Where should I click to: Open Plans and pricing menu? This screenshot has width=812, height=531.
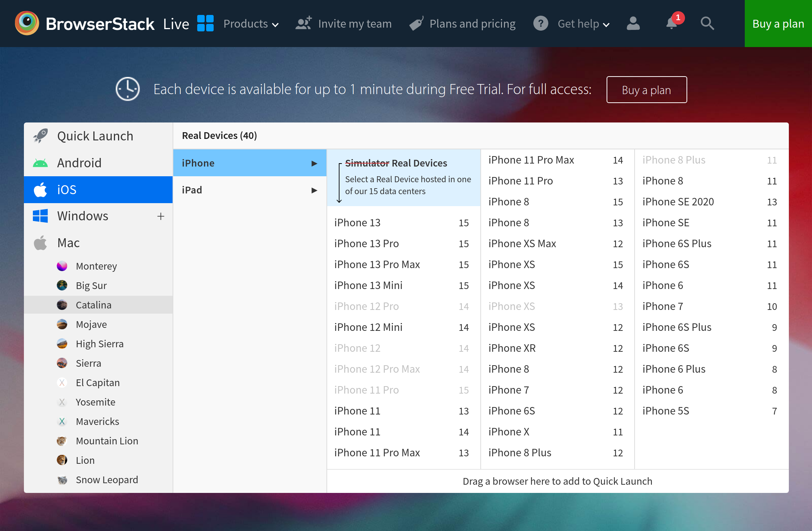click(x=472, y=24)
